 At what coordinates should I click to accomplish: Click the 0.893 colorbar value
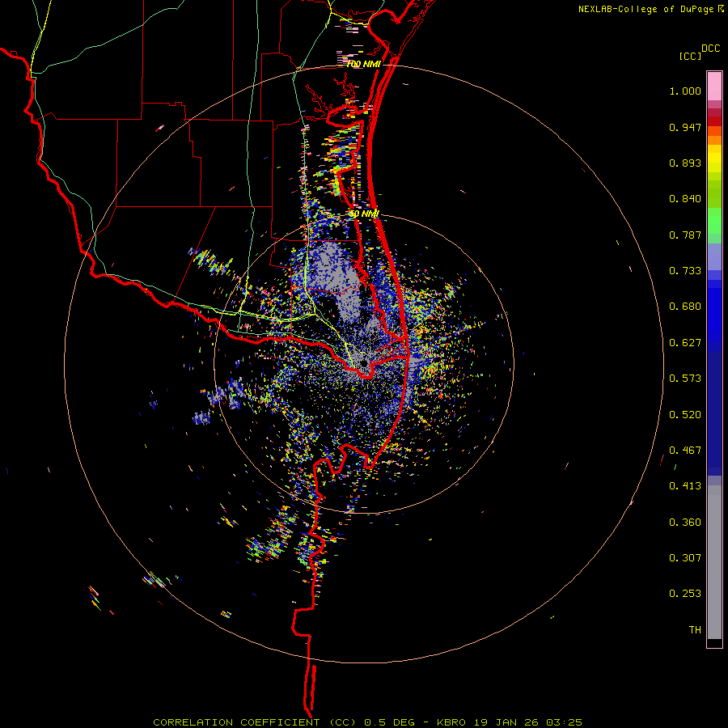coord(685,163)
